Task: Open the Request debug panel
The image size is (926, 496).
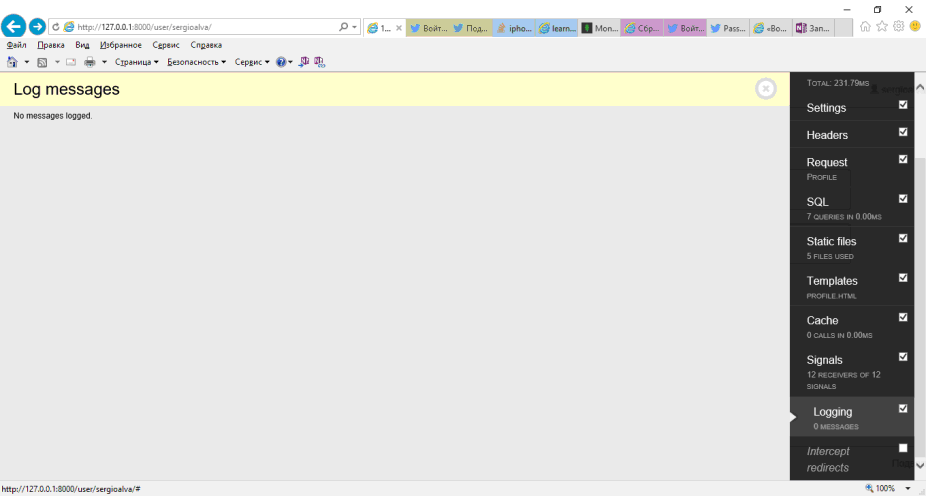Action: (x=827, y=162)
